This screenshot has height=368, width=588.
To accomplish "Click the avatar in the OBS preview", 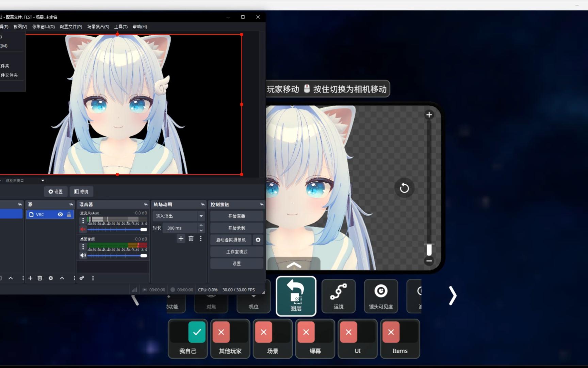I will point(118,104).
